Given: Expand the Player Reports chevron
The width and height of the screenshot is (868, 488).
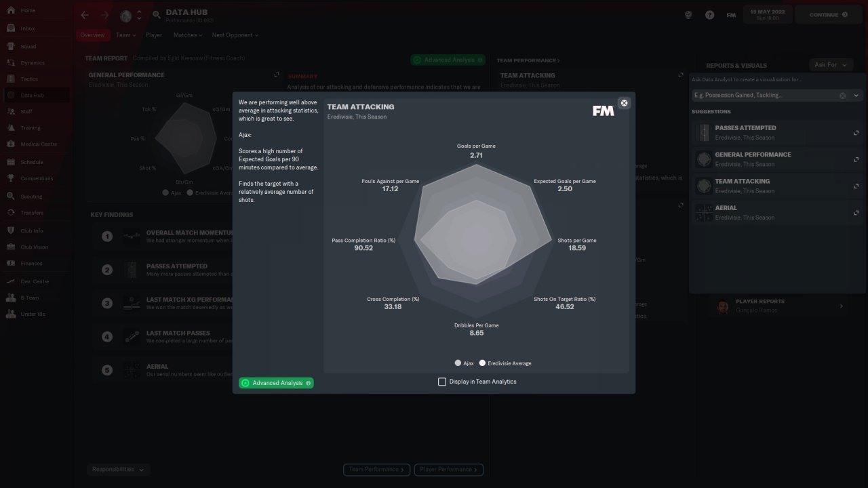Looking at the screenshot, I should 842,306.
